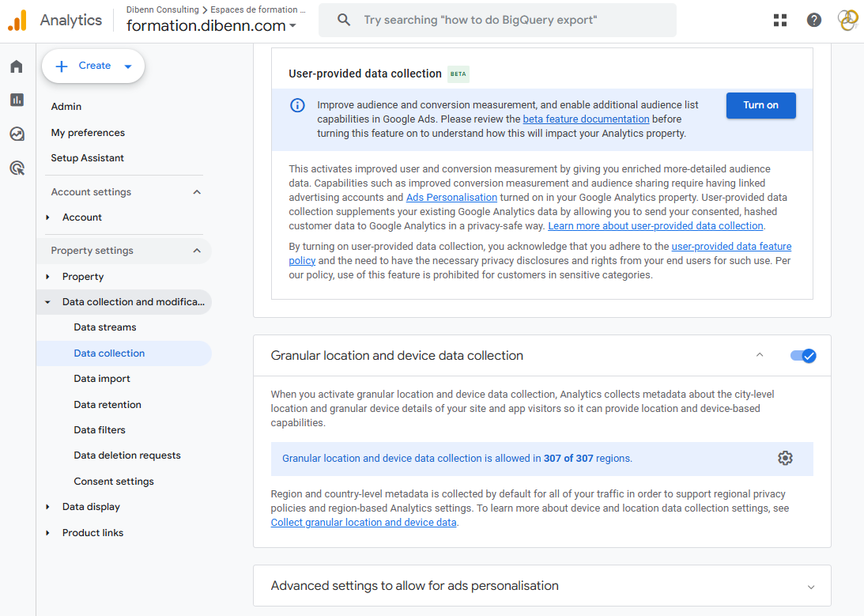Open the Advertising icon in left rail
The height and width of the screenshot is (616, 864).
tap(17, 168)
